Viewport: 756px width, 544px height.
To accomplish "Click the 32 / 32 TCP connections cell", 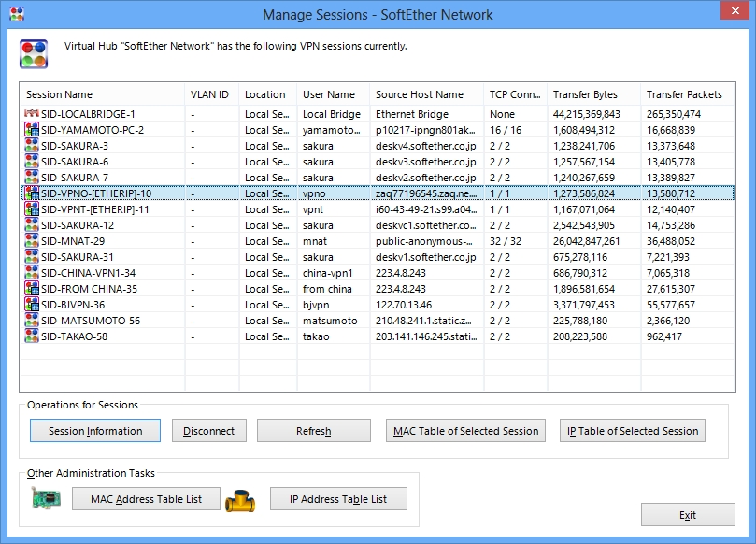I will point(506,241).
